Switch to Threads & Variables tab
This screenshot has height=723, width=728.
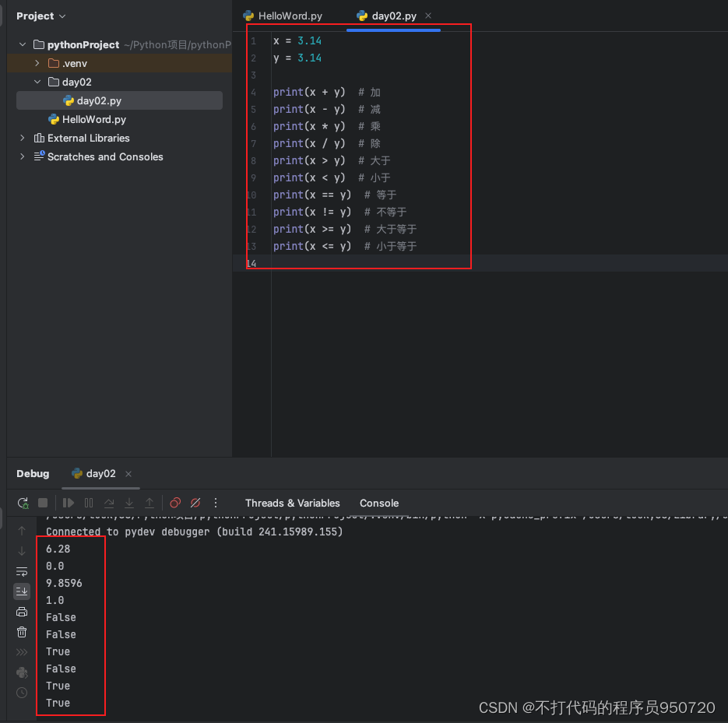coord(293,503)
